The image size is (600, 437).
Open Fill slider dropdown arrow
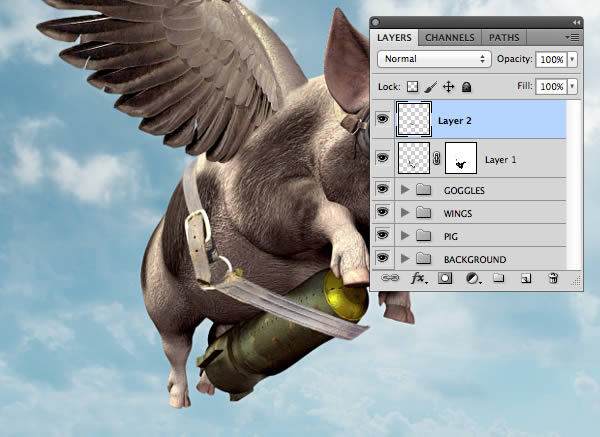click(572, 86)
